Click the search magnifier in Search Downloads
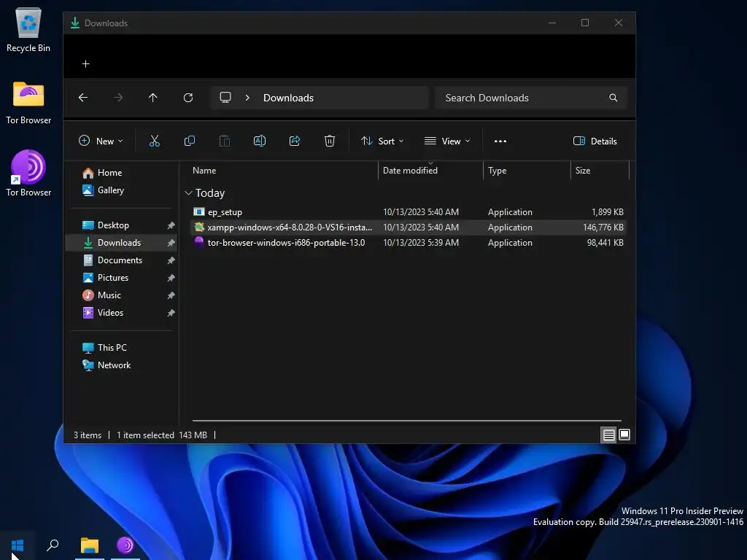 tap(613, 98)
